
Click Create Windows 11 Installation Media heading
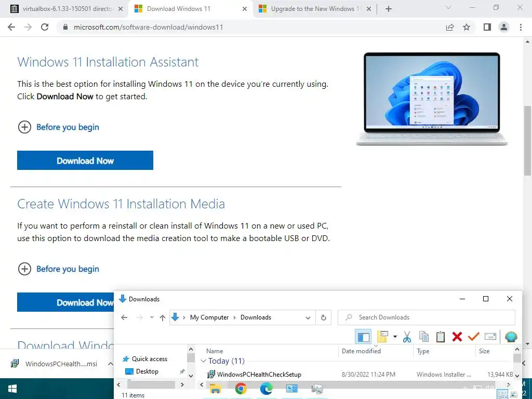[121, 204]
